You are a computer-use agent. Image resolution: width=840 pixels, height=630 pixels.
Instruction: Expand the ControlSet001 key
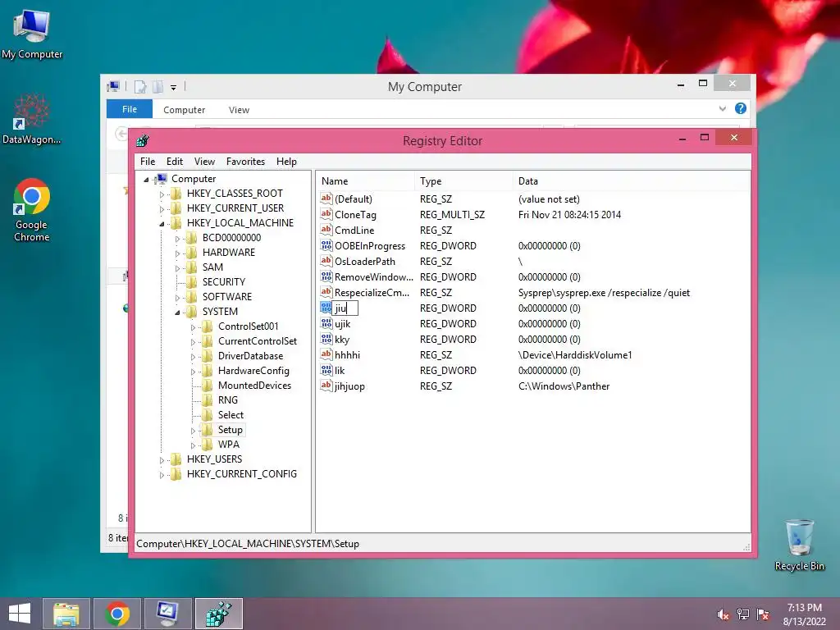click(193, 327)
